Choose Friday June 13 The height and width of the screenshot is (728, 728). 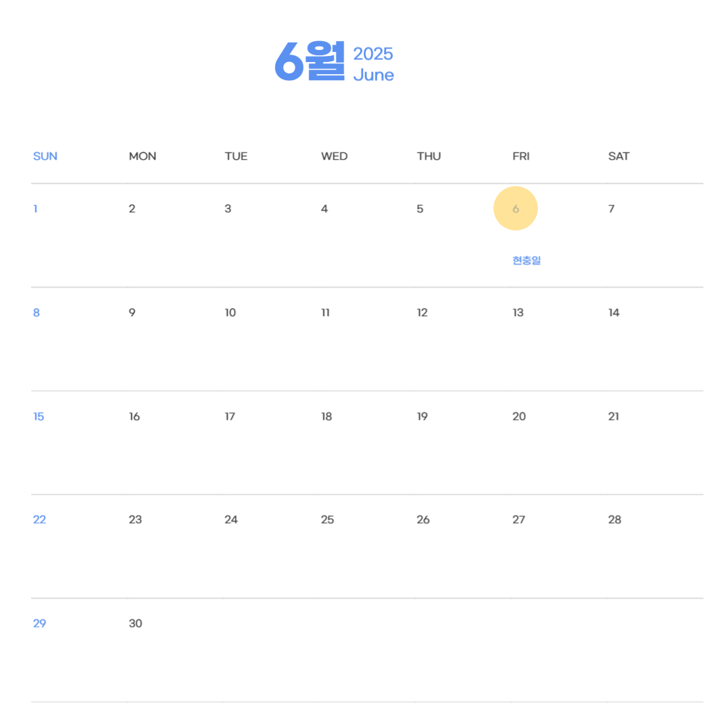(518, 313)
